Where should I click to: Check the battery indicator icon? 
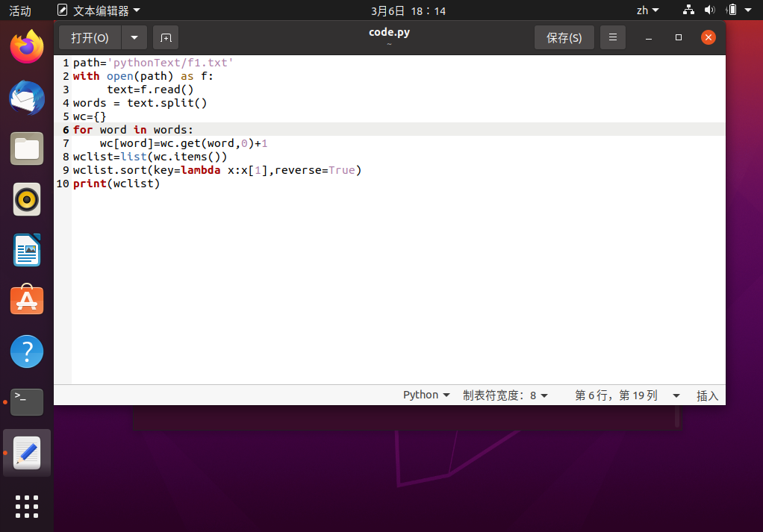click(732, 10)
